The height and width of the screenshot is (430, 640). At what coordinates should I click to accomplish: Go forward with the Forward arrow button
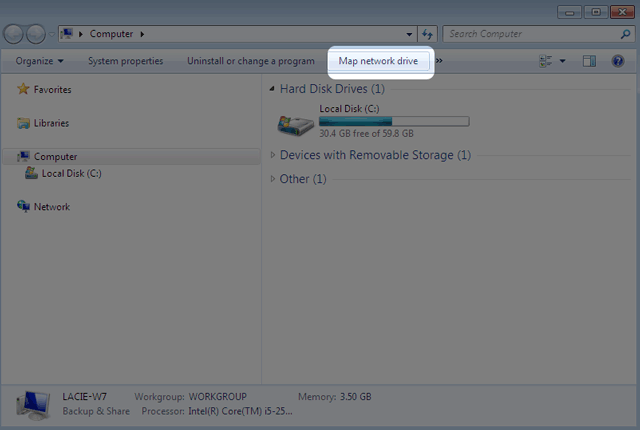tap(36, 34)
